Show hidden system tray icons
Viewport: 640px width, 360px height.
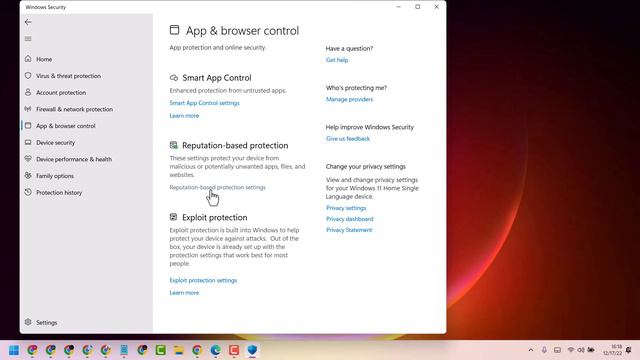point(531,350)
